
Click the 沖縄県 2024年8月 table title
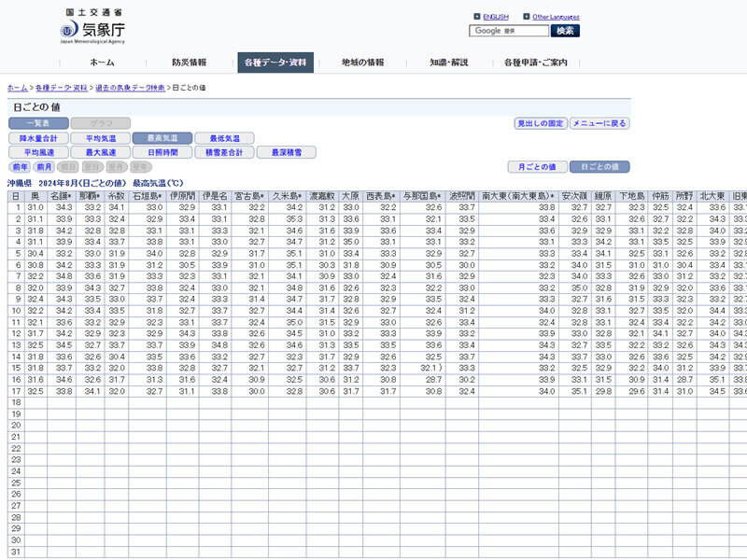point(95,183)
